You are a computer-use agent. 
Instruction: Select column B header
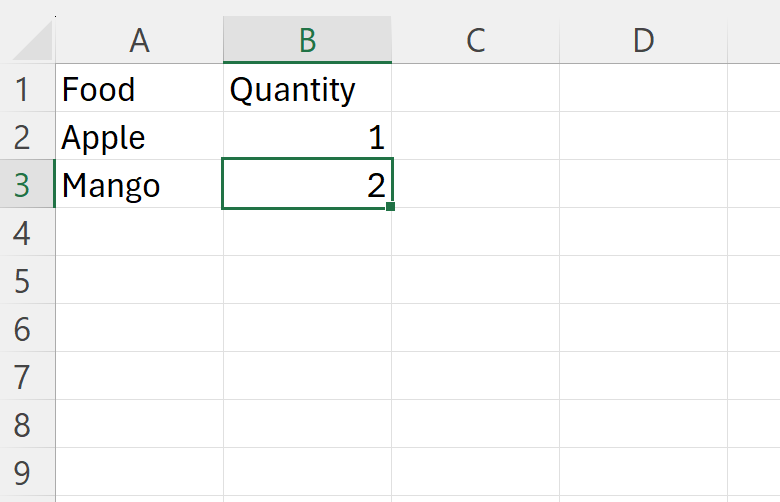tap(307, 40)
